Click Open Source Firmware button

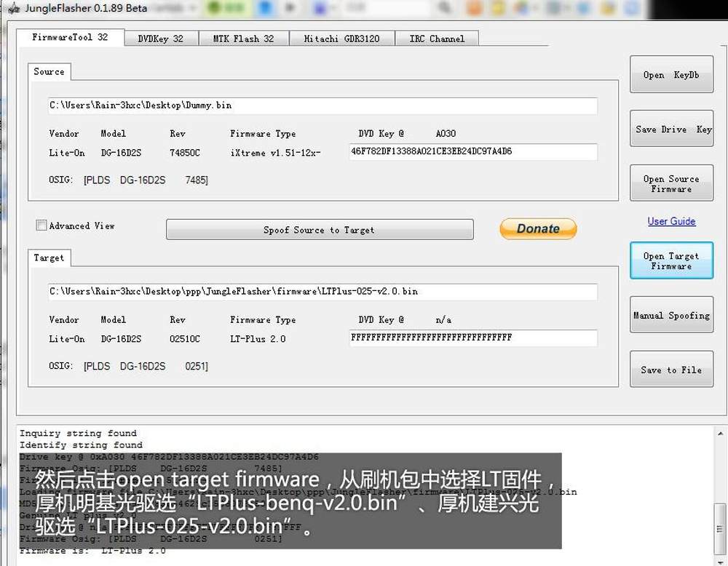671,183
